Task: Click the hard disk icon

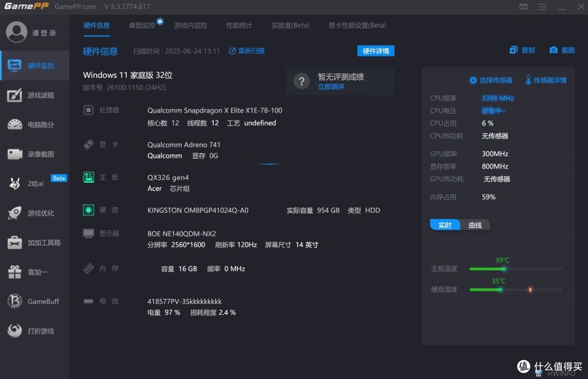Action: click(89, 210)
